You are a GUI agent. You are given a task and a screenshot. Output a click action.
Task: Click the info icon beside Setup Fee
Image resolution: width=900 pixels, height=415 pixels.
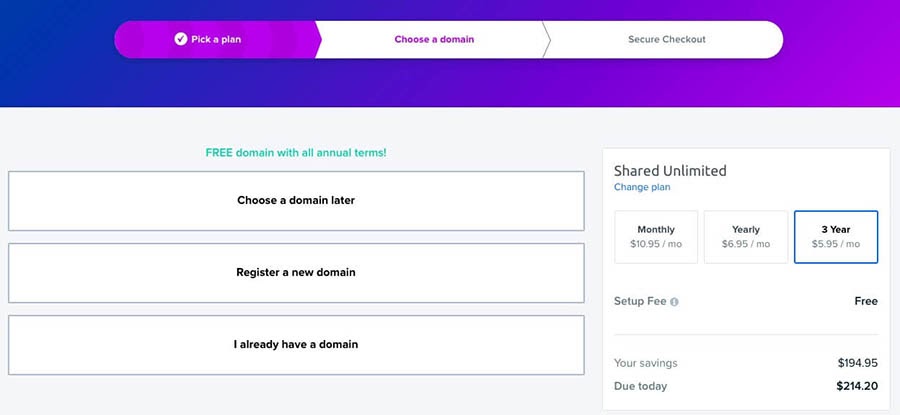tap(674, 302)
